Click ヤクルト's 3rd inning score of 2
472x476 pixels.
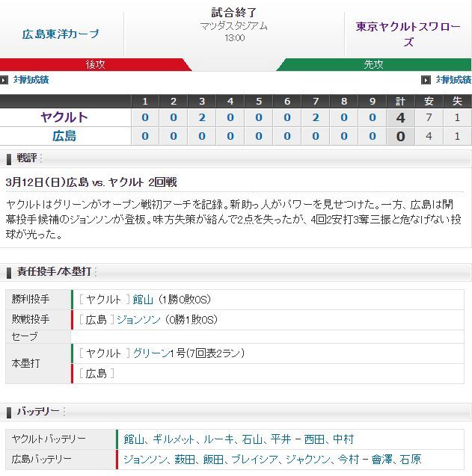[202, 117]
